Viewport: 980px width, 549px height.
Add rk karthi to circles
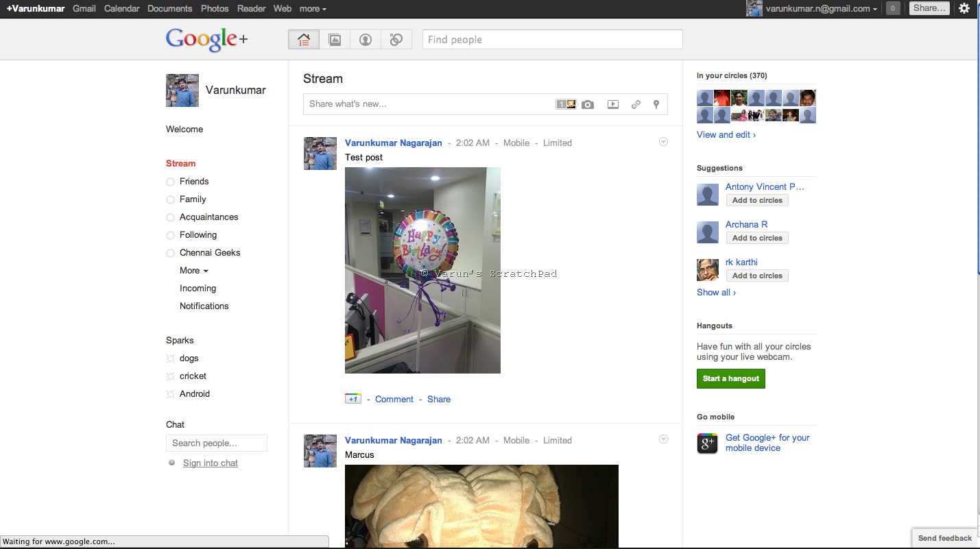(757, 276)
